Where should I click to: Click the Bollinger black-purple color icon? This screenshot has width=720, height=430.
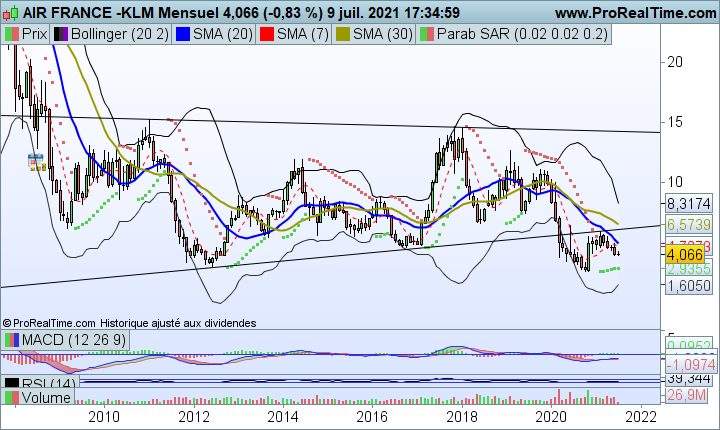click(61, 34)
